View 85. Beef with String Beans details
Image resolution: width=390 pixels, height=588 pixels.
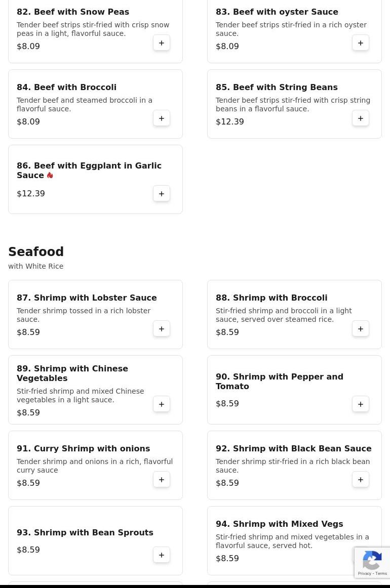pos(277,88)
